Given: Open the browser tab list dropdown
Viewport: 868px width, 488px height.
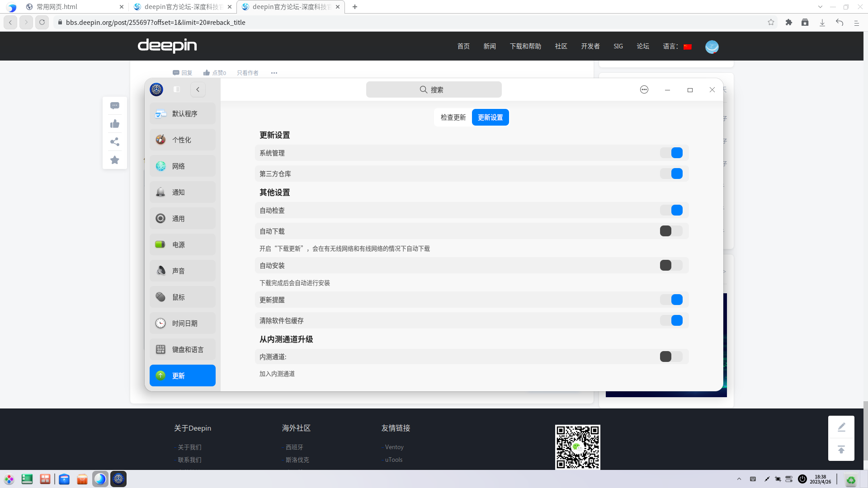Looking at the screenshot, I should [820, 7].
